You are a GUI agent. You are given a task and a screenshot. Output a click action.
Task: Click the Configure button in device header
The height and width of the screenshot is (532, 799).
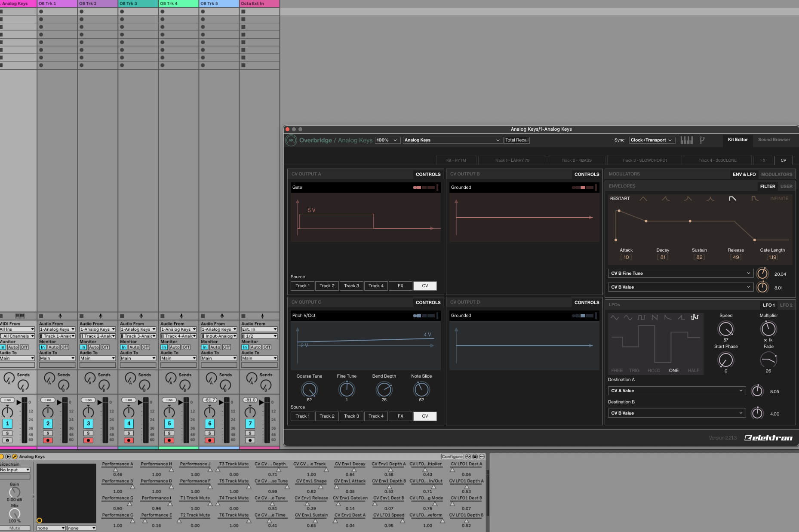pos(452,457)
